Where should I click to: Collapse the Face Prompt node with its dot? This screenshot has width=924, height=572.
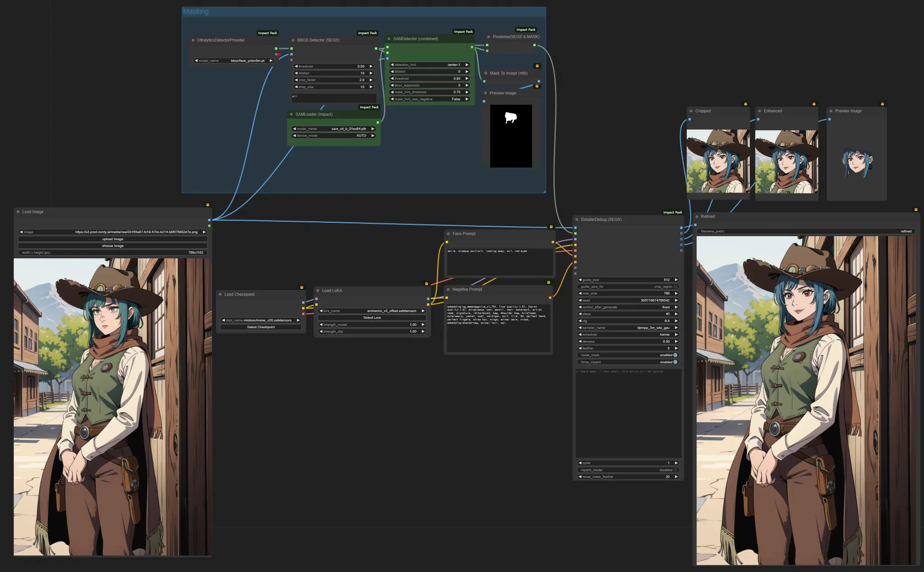(x=448, y=234)
